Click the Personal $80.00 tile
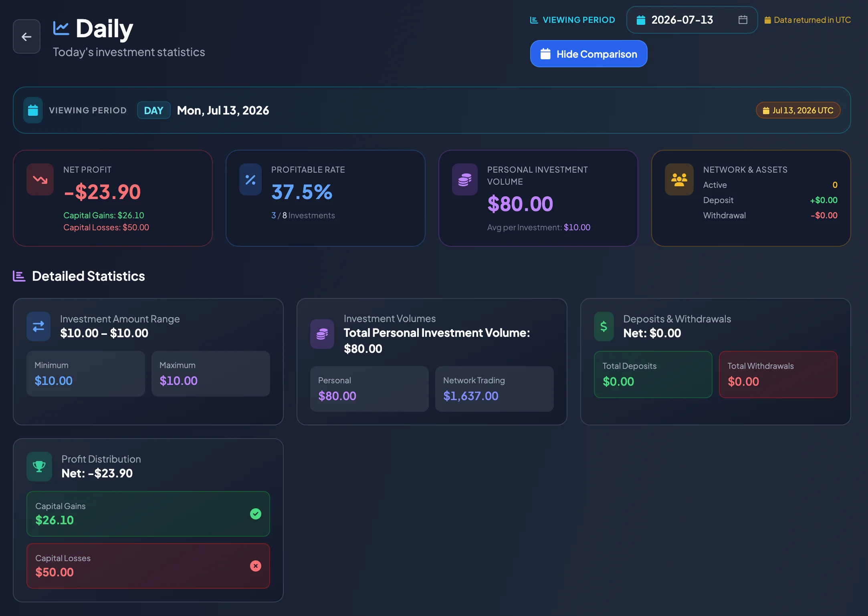 coord(369,389)
